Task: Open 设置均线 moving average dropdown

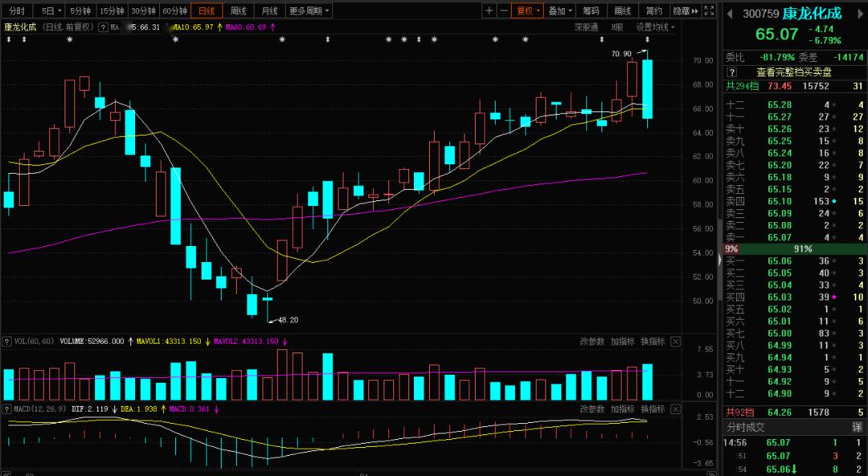Action: [656, 27]
